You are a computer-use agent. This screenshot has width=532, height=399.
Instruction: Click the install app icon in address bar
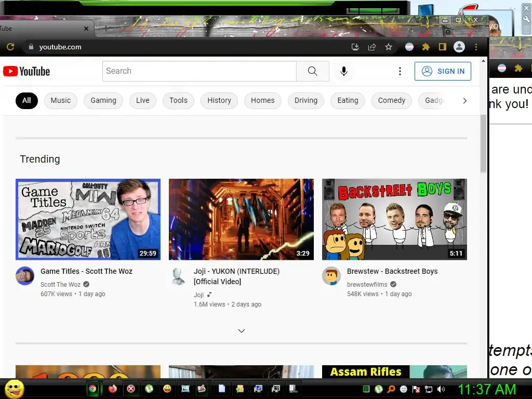pyautogui.click(x=355, y=47)
